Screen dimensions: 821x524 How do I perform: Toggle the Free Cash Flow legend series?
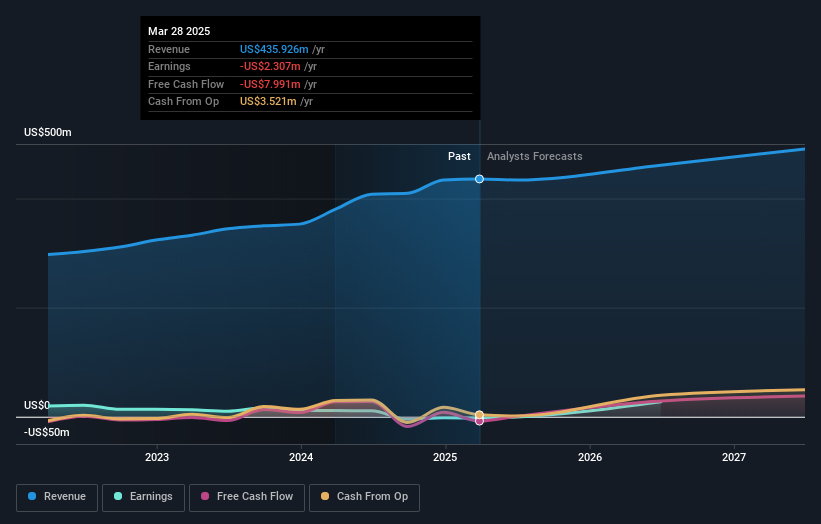247,497
